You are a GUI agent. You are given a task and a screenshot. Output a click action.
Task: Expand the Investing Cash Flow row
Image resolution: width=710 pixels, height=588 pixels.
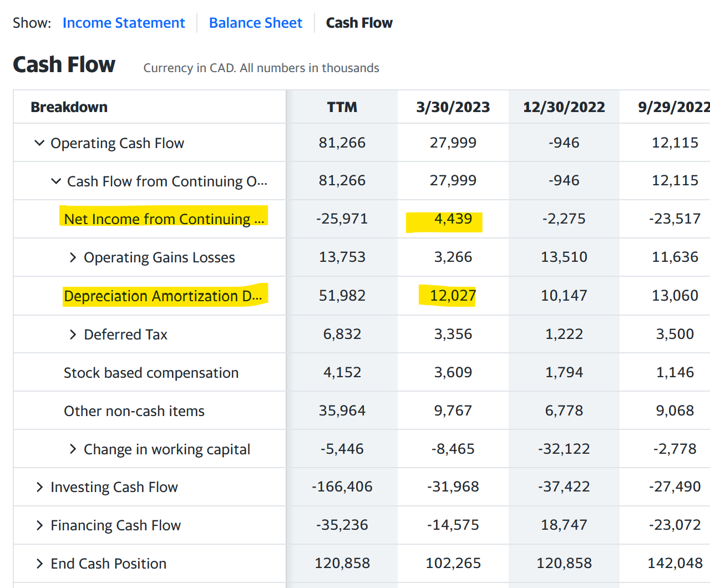(39, 487)
